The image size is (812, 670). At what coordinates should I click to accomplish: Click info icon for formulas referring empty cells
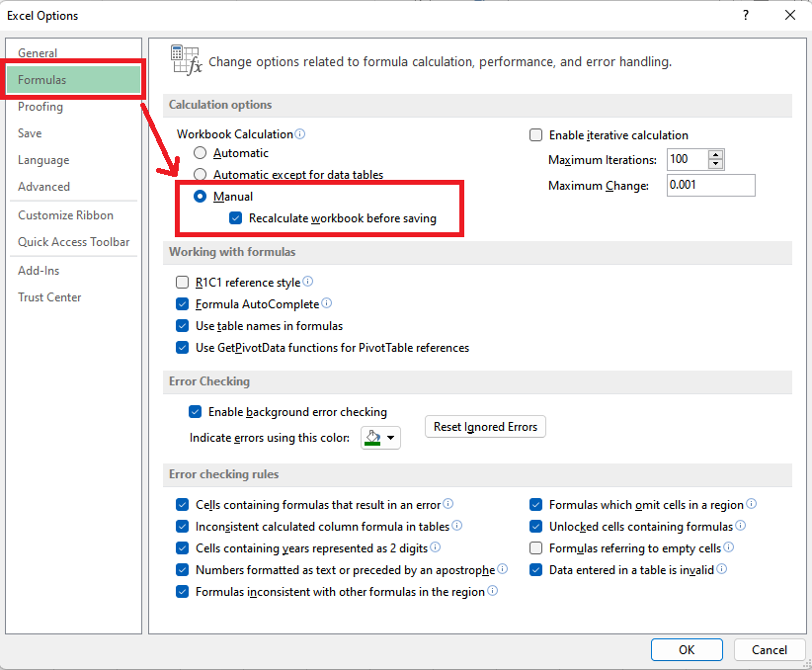click(x=729, y=547)
